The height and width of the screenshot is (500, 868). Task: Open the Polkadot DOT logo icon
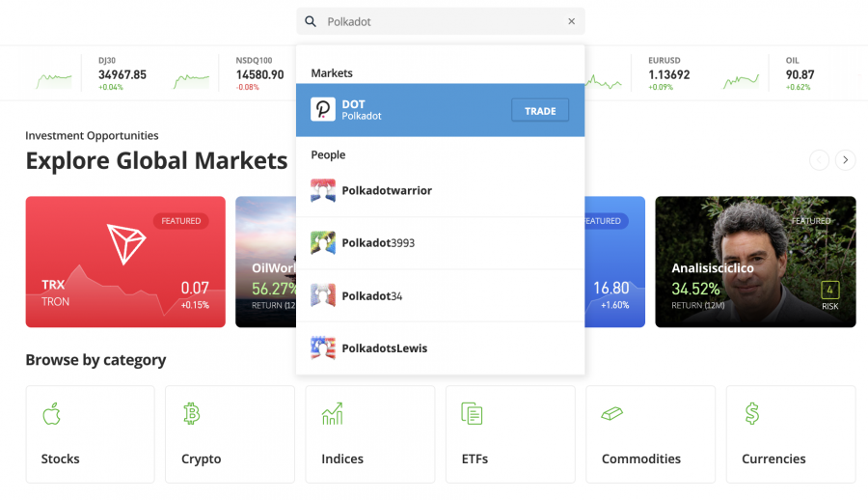[323, 109]
